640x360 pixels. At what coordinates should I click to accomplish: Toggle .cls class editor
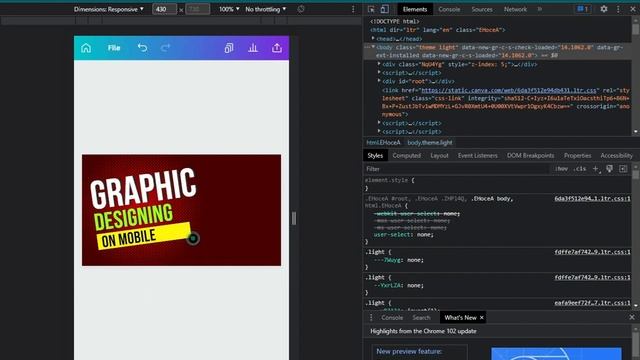point(580,169)
